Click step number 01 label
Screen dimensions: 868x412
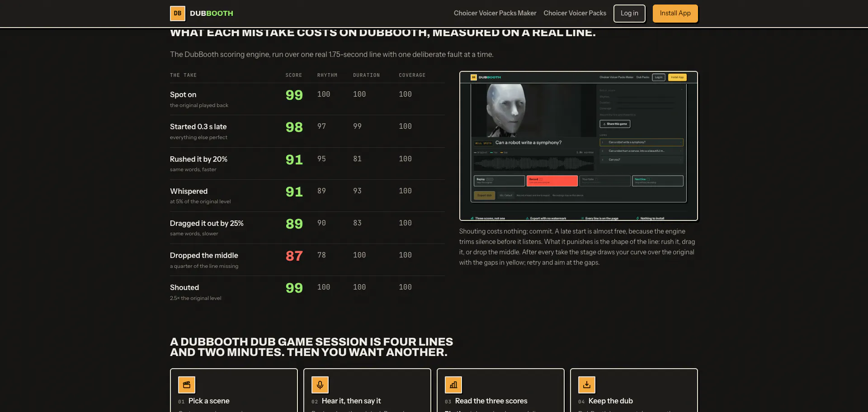181,402
